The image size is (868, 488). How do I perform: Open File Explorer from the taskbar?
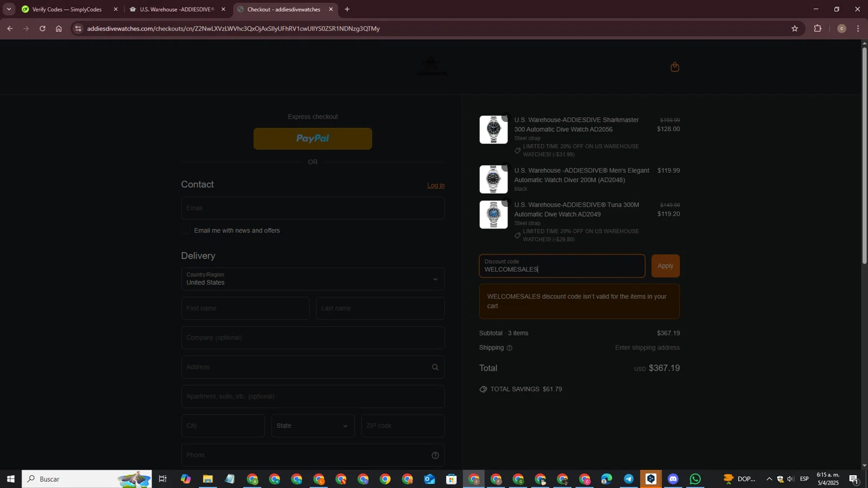[x=208, y=479]
